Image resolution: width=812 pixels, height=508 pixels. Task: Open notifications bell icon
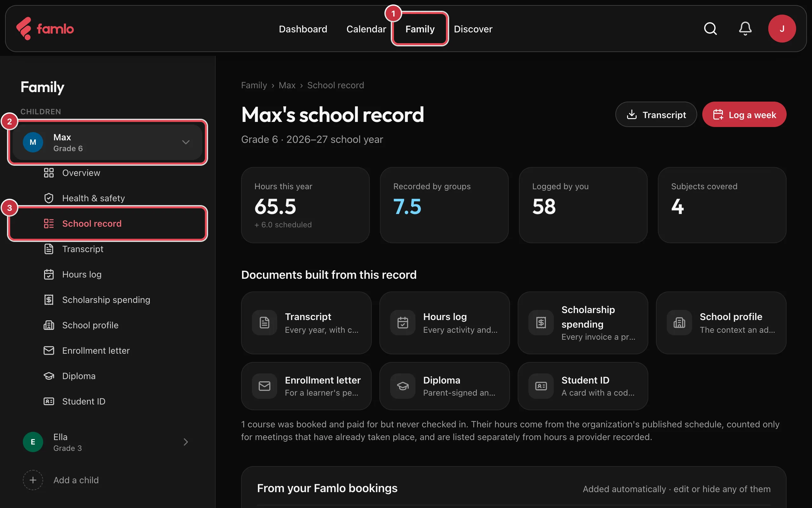[745, 29]
